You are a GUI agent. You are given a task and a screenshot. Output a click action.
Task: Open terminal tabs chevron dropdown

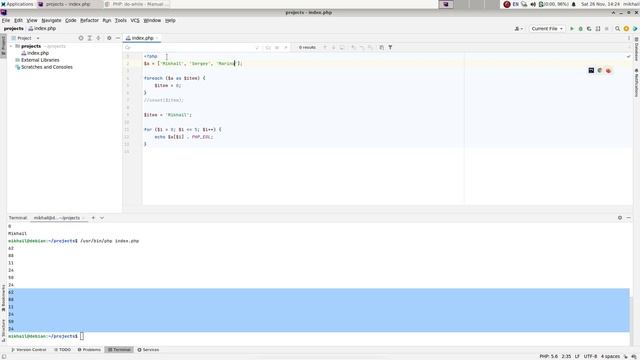[102, 218]
